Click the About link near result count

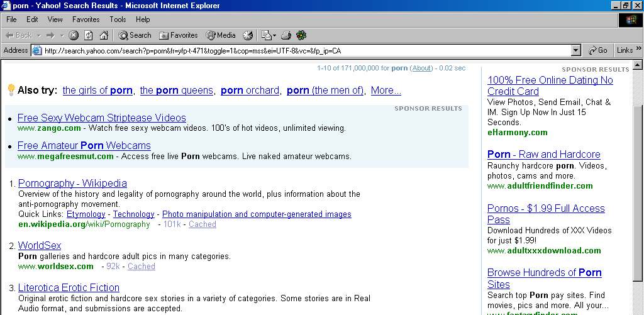coord(422,68)
